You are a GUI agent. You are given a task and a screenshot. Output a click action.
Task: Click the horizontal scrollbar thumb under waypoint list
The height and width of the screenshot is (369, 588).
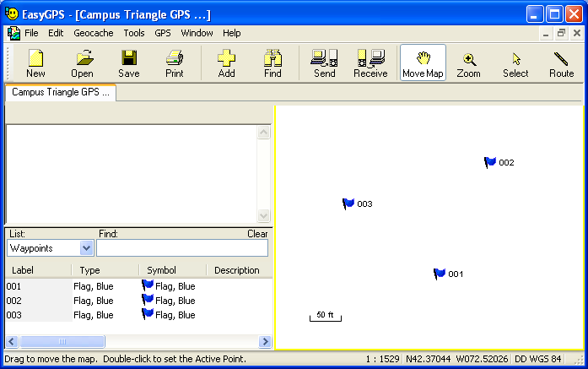[x=62, y=342]
